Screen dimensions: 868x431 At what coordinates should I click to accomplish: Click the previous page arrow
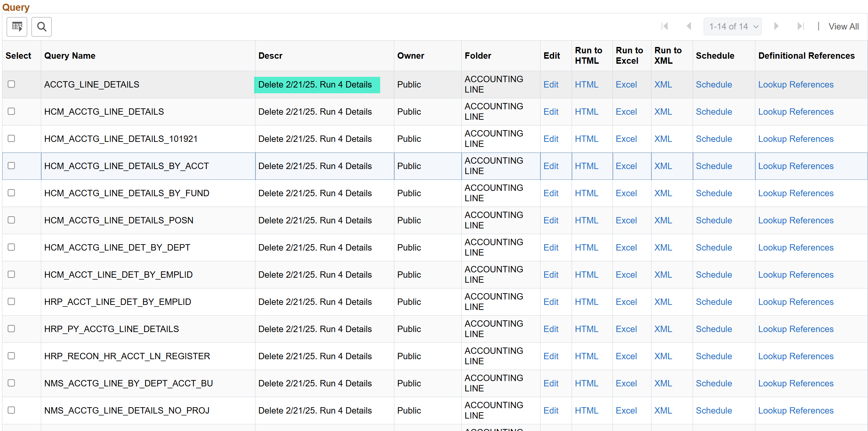pos(689,26)
